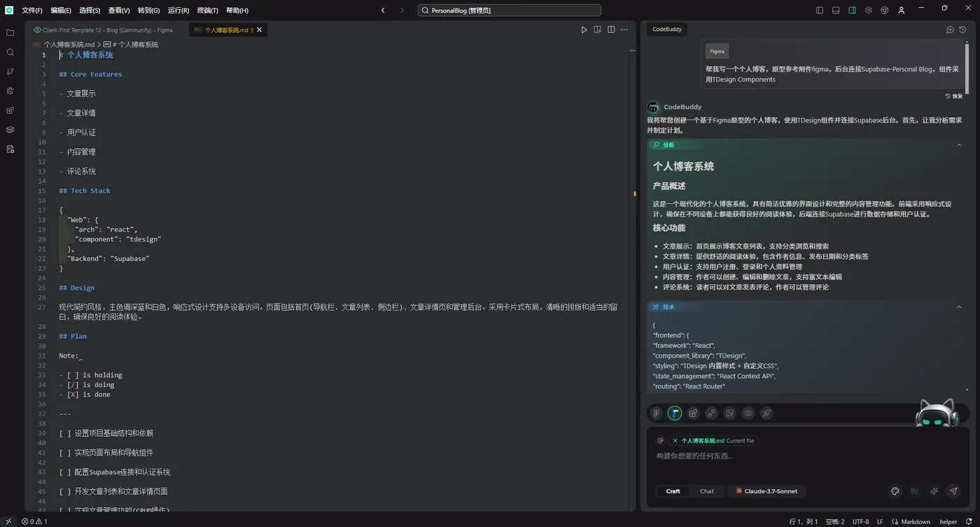Screen dimensions: 980x527
Task: Open the 查看(V) menu
Action: tap(119, 10)
